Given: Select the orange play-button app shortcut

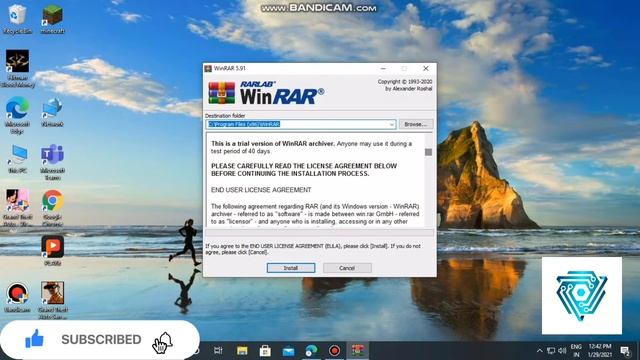Looking at the screenshot, I should coord(52,250).
